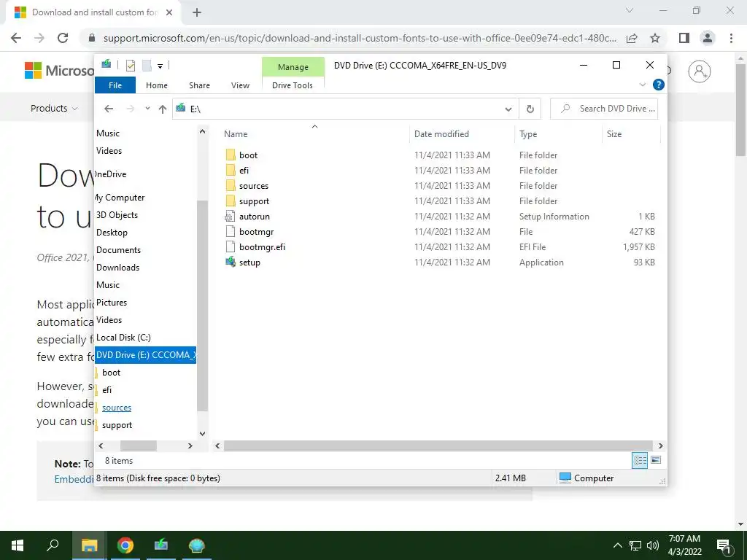
Task: Click the bootmgr file icon
Action: pos(230,231)
